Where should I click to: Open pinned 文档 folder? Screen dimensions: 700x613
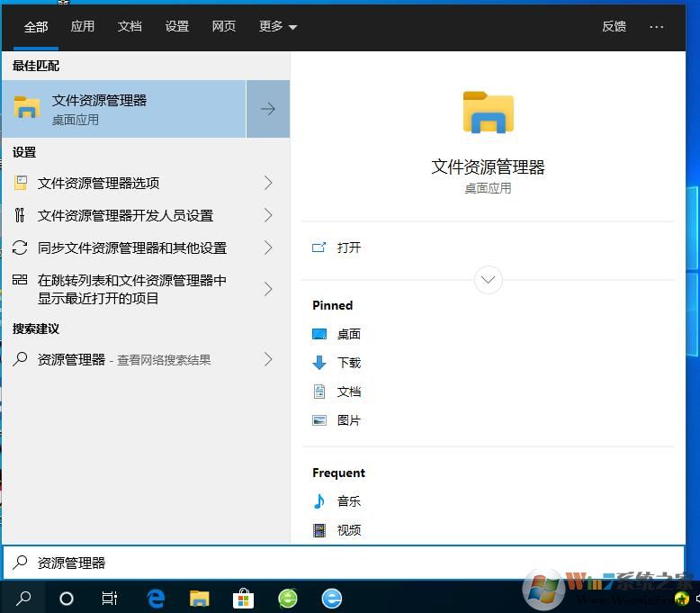coord(349,392)
